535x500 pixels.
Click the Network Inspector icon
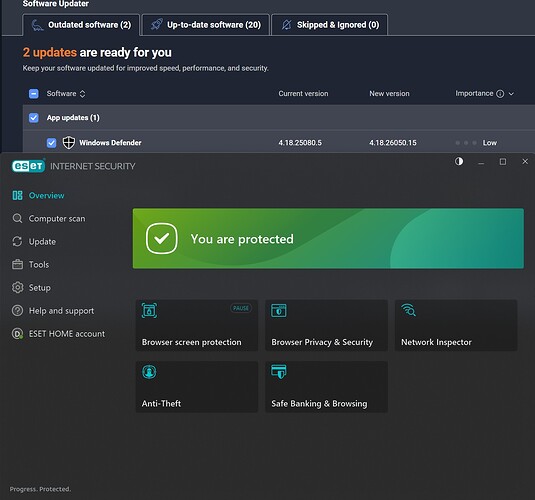tap(408, 310)
